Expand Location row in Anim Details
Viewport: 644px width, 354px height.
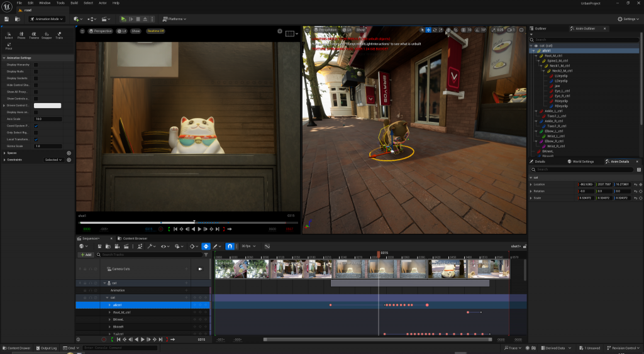pyautogui.click(x=531, y=184)
